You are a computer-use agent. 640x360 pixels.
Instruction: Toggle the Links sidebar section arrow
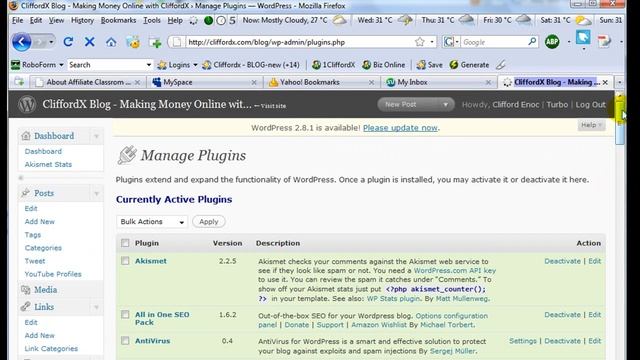pos(97,307)
